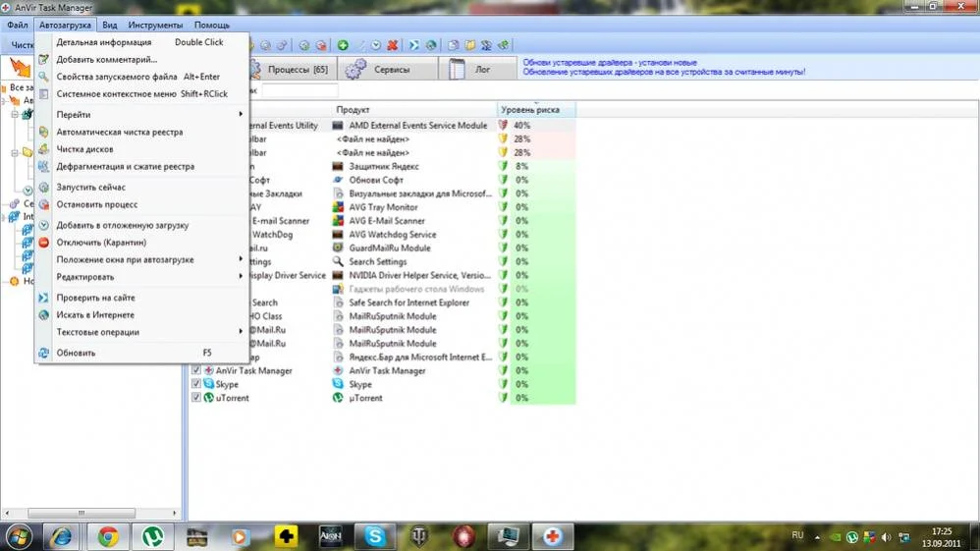Viewport: 980px width, 551px height.
Task: Click the Windows Start button
Action: (19, 536)
